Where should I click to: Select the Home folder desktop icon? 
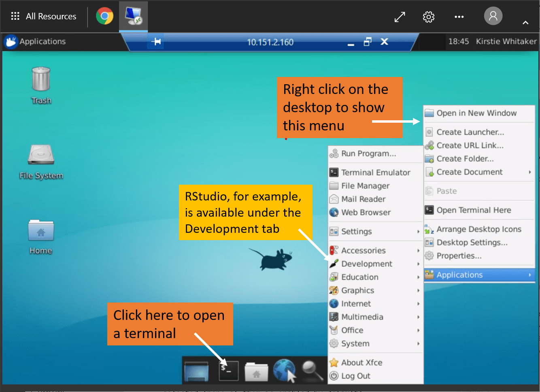pyautogui.click(x=41, y=237)
